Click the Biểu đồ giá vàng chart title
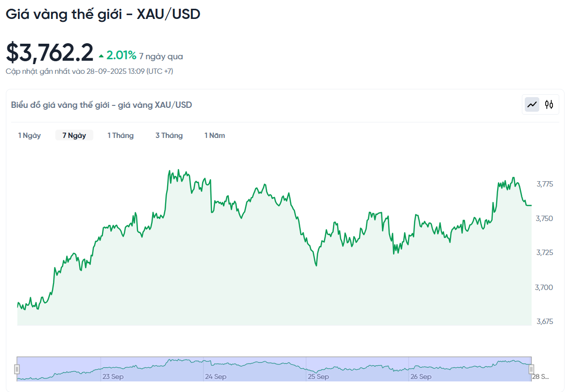This screenshot has width=568, height=392. coord(101,105)
